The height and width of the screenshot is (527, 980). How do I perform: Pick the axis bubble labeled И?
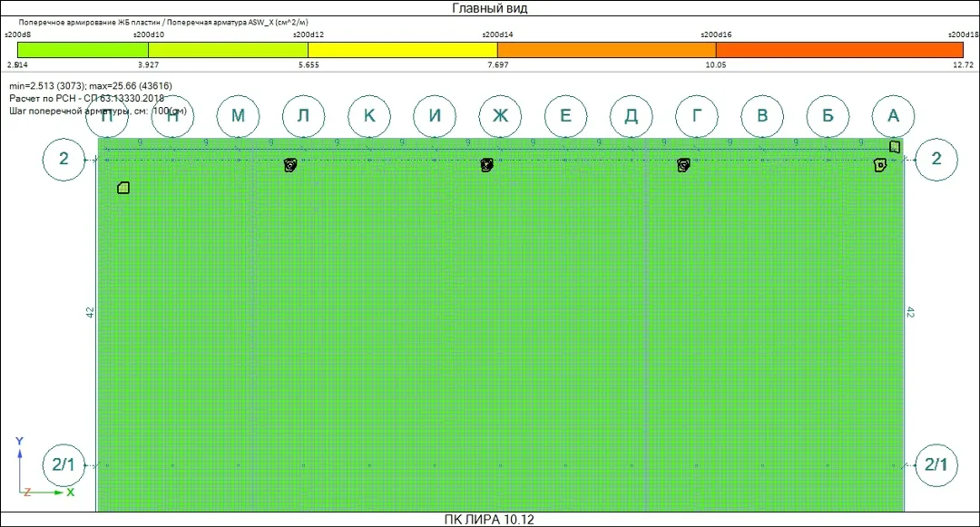pos(435,116)
